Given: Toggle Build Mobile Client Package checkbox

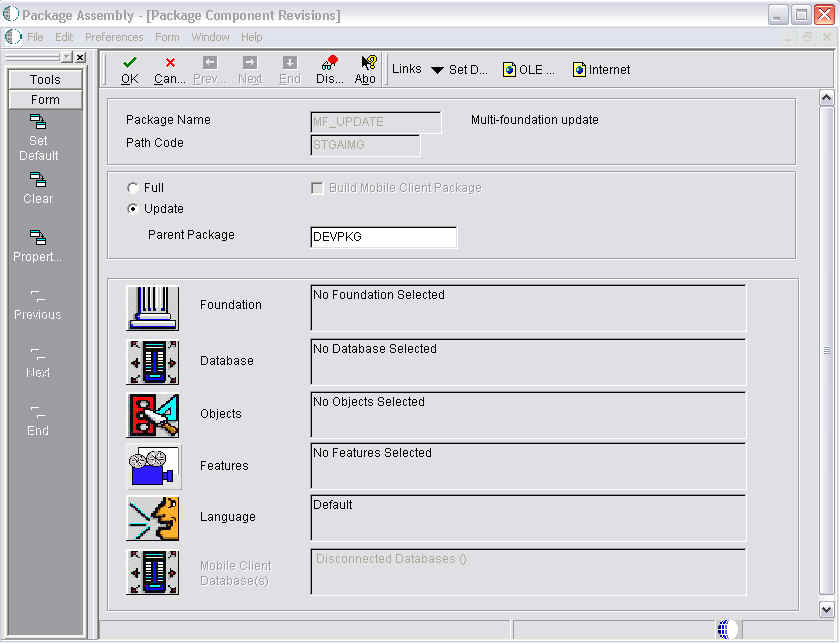Looking at the screenshot, I should point(317,188).
